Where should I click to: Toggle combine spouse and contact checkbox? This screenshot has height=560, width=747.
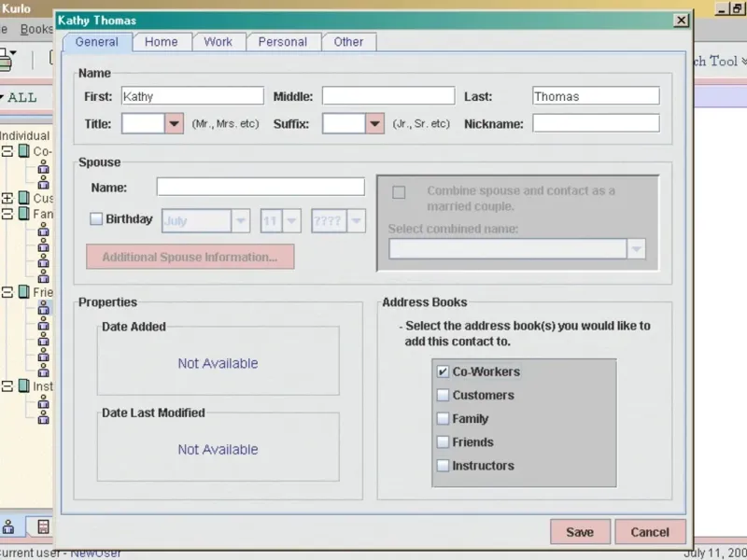[x=399, y=192]
